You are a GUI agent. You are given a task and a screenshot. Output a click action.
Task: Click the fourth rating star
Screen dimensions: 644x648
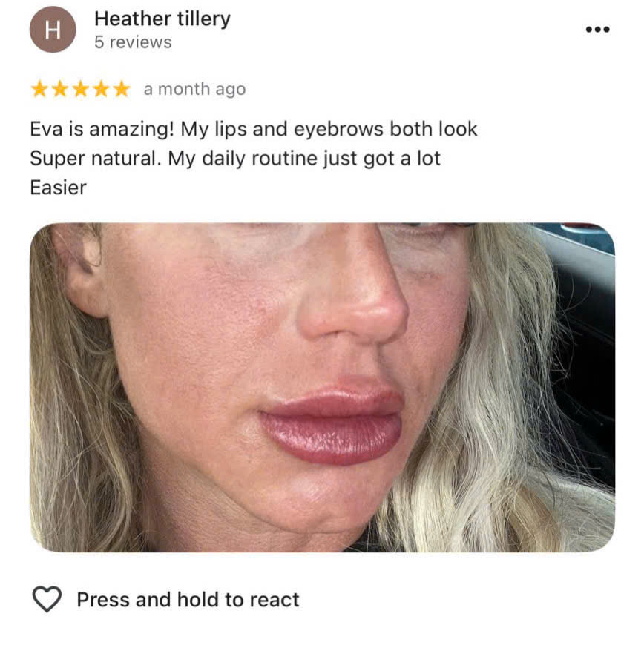(102, 89)
